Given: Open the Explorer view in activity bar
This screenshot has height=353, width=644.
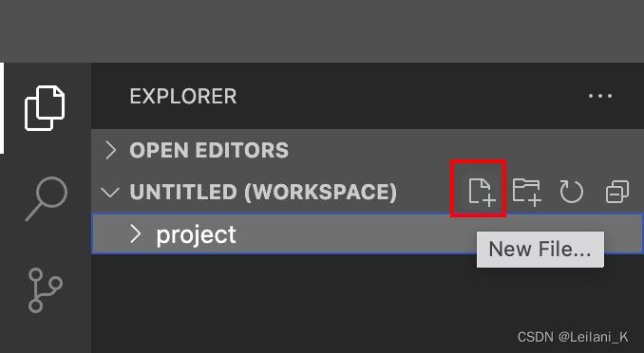Looking at the screenshot, I should (45, 108).
